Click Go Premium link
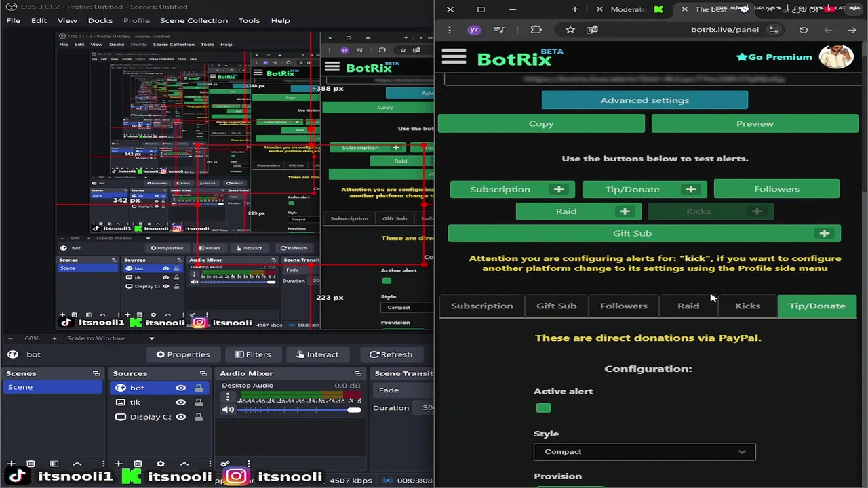This screenshot has height=488, width=868. (x=774, y=57)
